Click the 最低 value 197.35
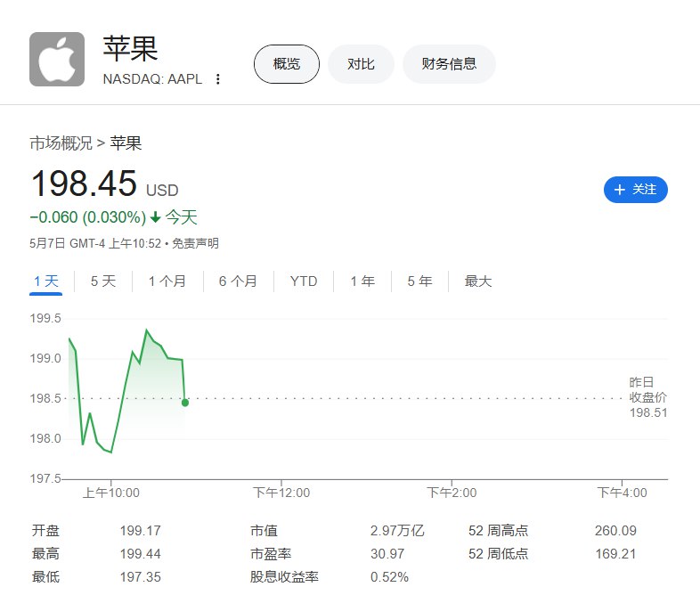The image size is (700, 595). [x=140, y=576]
